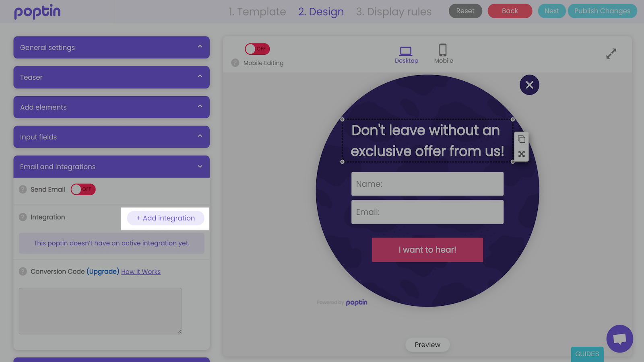This screenshot has height=362, width=644.
Task: Click the + Add integration button
Action: pyautogui.click(x=165, y=218)
